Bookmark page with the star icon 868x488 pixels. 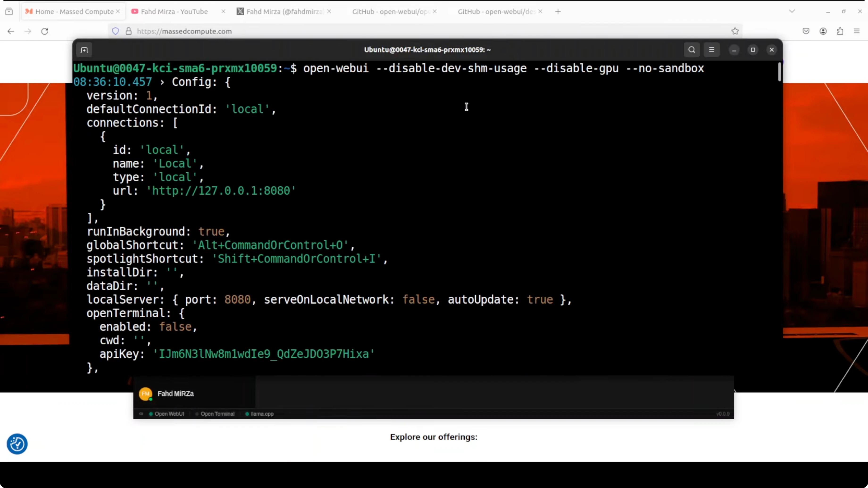point(735,31)
